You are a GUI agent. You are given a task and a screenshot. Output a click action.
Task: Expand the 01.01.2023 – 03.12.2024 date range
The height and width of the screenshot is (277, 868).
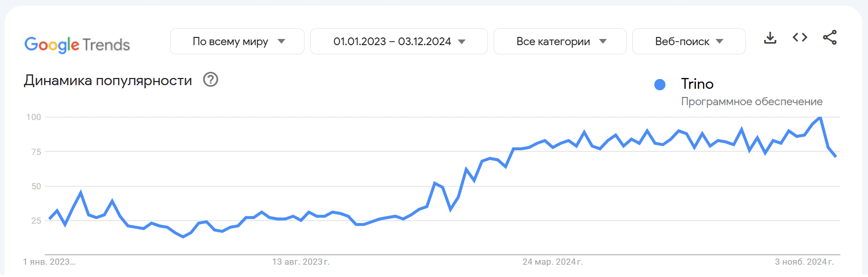[x=399, y=42]
